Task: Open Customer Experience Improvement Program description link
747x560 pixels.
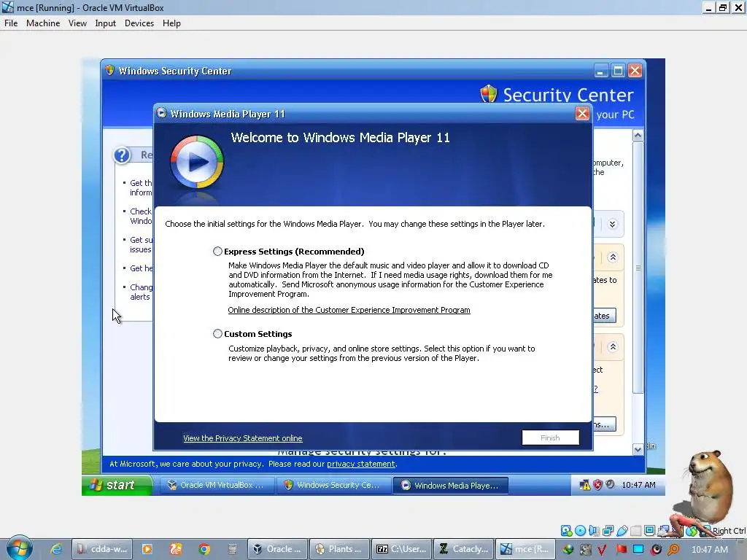Action: click(349, 310)
